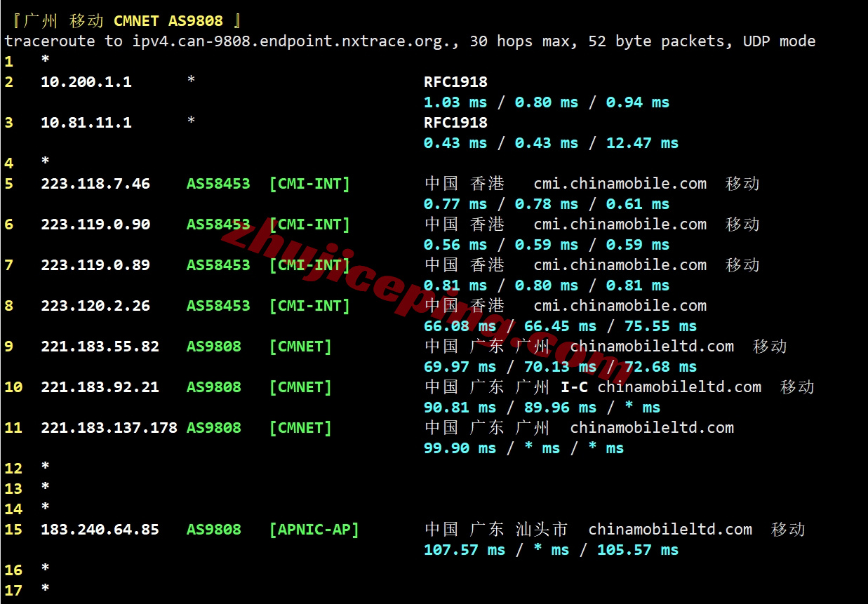Select the header text 'CMNET AS9808'
868x604 pixels.
click(x=168, y=21)
